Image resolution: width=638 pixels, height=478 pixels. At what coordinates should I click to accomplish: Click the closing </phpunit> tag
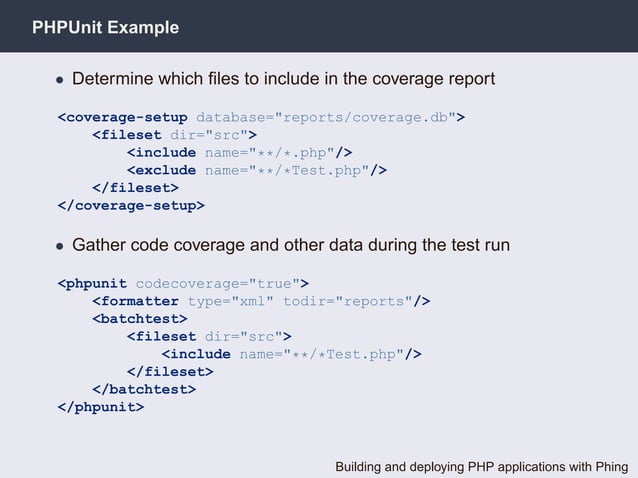[x=101, y=407]
